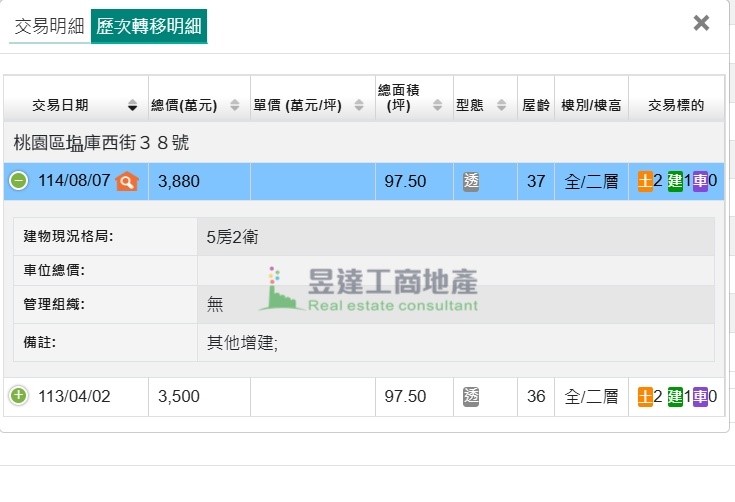735x502 pixels.
Task: Collapse the 114/08/07 transaction details
Action: pos(19,181)
